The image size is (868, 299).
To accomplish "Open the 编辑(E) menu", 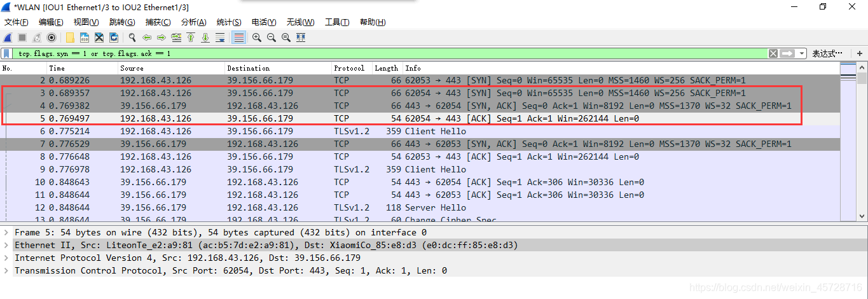I will 51,22.
